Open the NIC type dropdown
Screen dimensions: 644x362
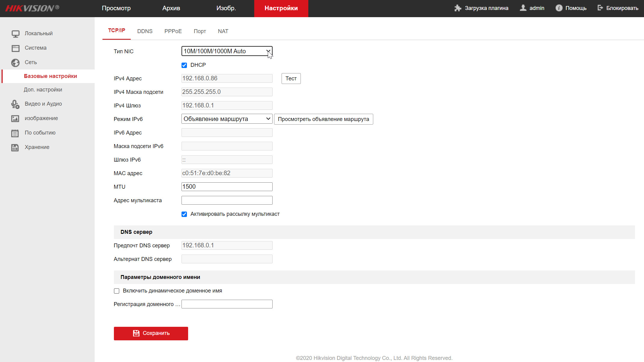227,51
